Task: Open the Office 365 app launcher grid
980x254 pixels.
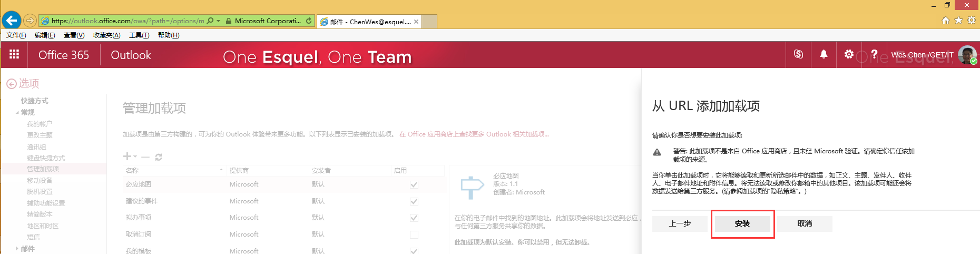Action: pyautogui.click(x=14, y=54)
